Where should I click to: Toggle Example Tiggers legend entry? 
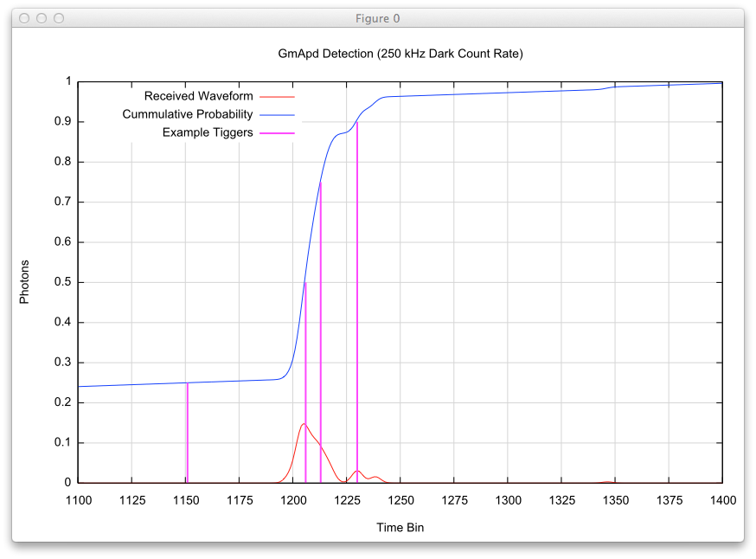pos(208,132)
